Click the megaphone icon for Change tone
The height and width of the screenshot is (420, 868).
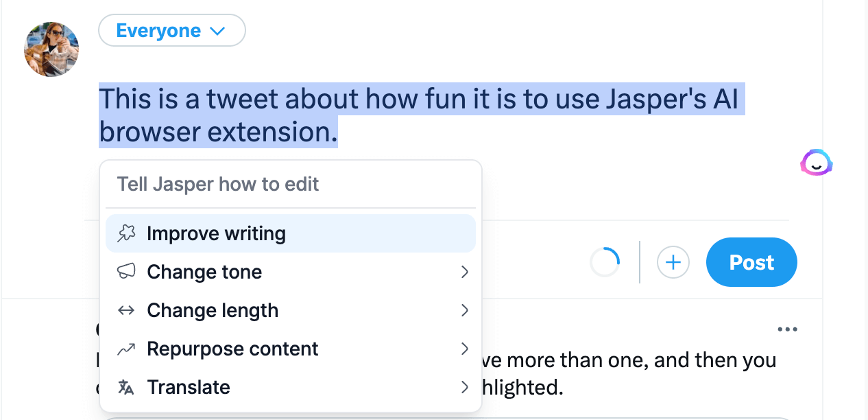(127, 272)
